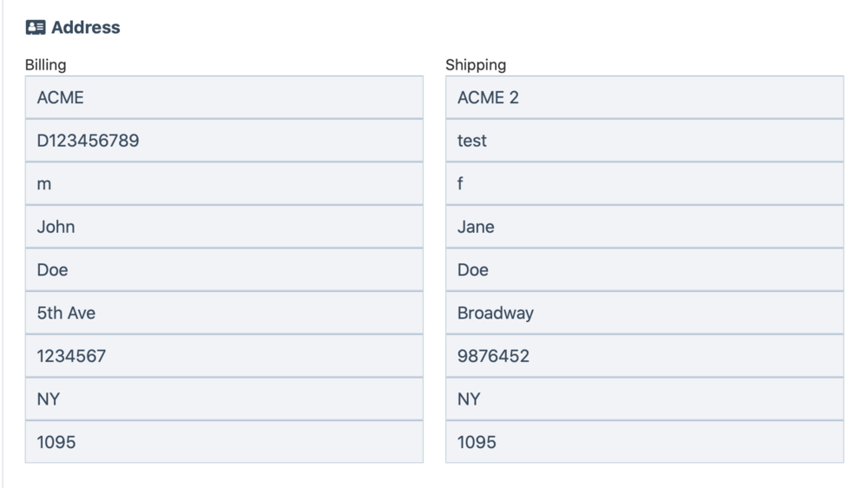This screenshot has width=868, height=488.
Task: Click the shipping company field ACME 2
Action: pyautogui.click(x=644, y=97)
